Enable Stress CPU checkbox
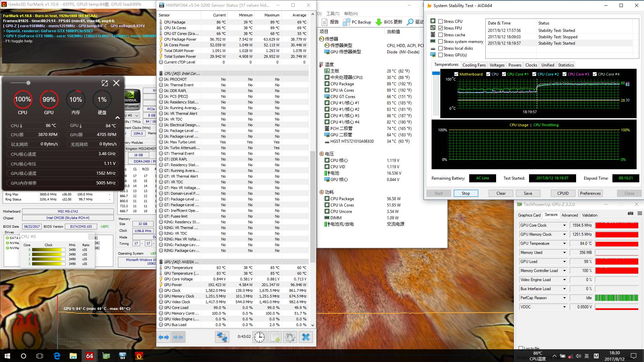This screenshot has height=362, width=644. pos(440,21)
